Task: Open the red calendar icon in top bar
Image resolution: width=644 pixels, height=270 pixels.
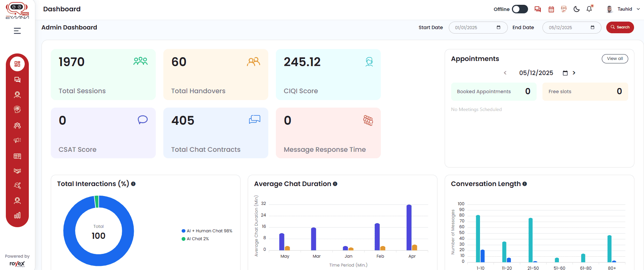Action: coord(551,9)
